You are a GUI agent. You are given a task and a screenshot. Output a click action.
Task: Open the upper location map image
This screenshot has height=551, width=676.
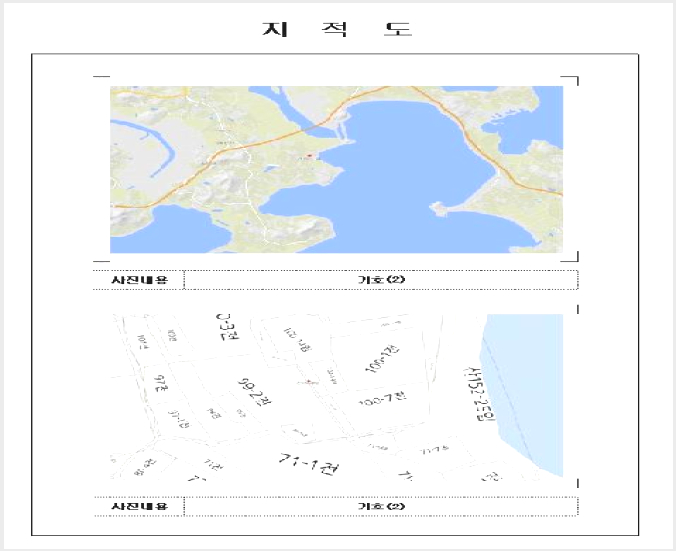coord(336,169)
